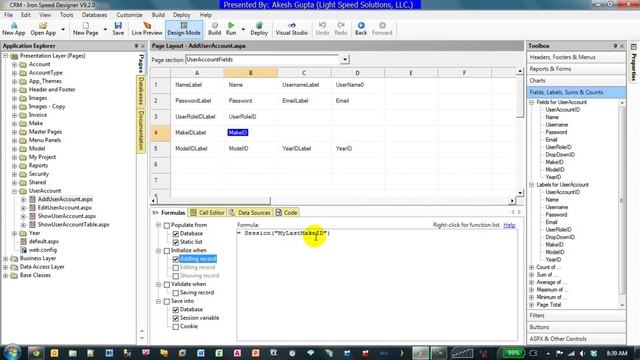This screenshot has width=640, height=360.
Task: Click inside the Formula text box
Action: click(377, 284)
